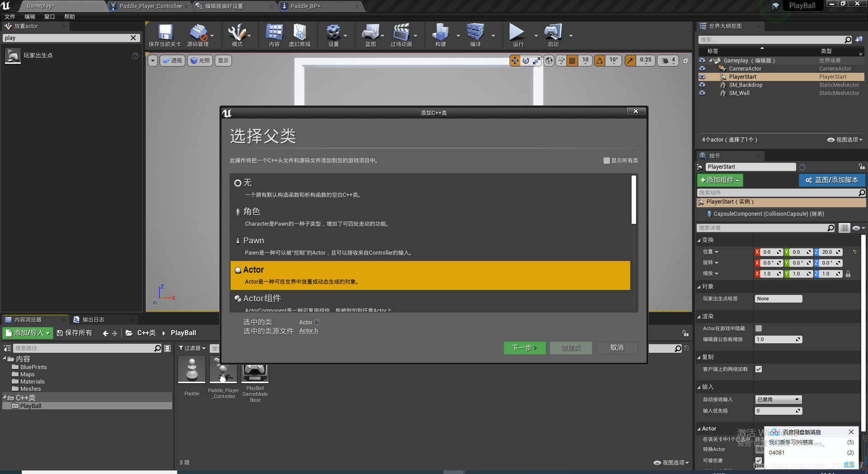Click content browser back arrow

pyautogui.click(x=105, y=333)
